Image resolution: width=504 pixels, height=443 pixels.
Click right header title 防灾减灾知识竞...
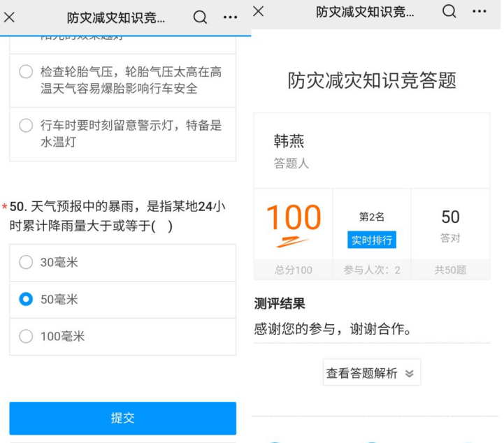pyautogui.click(x=365, y=12)
